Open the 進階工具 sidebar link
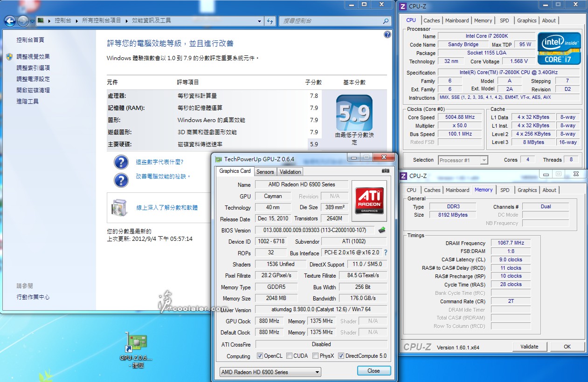Screen dimensions: 588x382 point(28,102)
